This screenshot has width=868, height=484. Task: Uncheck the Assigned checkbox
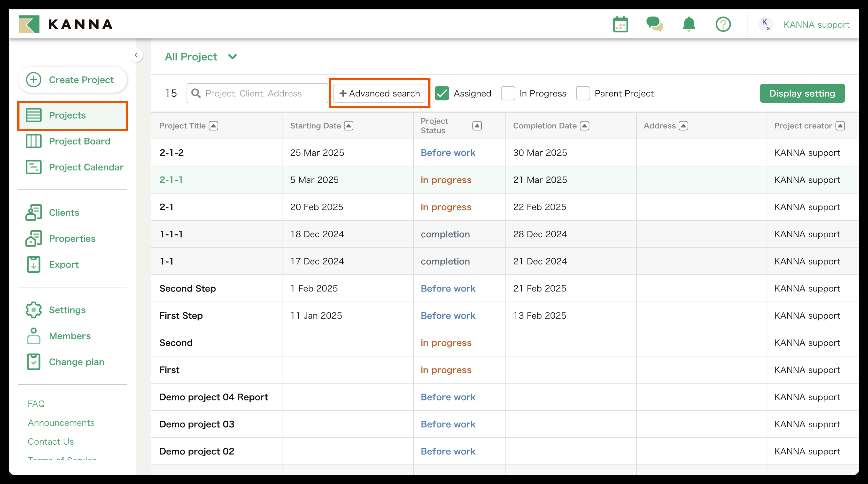442,93
